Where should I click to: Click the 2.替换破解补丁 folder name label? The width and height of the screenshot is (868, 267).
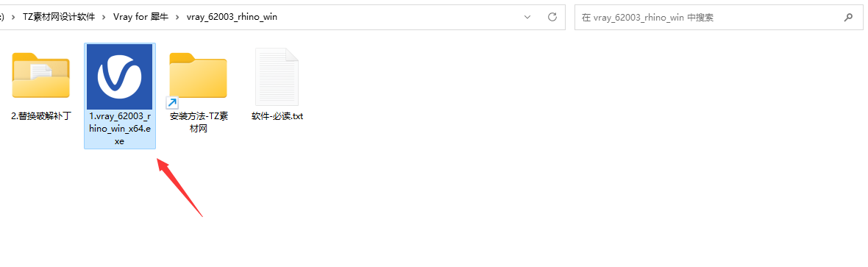click(41, 116)
